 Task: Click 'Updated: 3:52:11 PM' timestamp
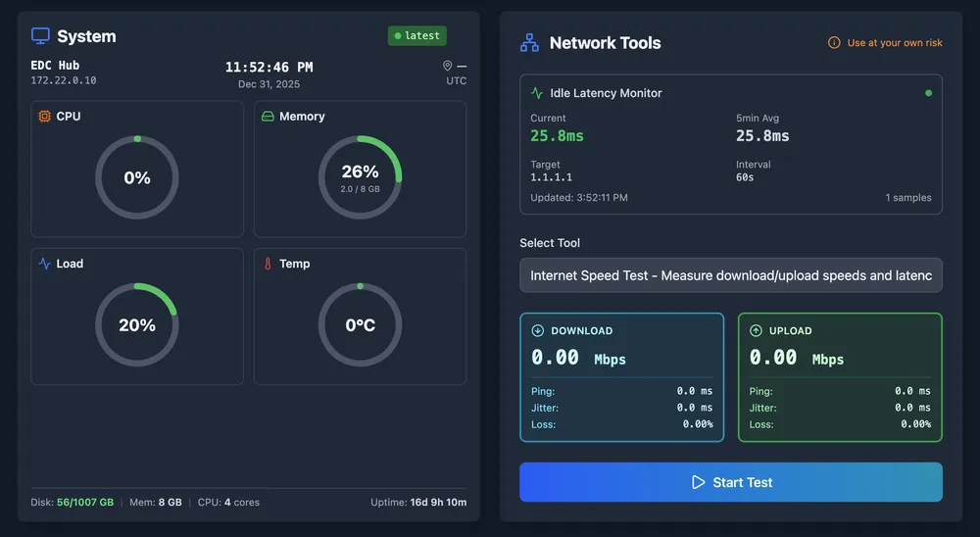pos(579,198)
